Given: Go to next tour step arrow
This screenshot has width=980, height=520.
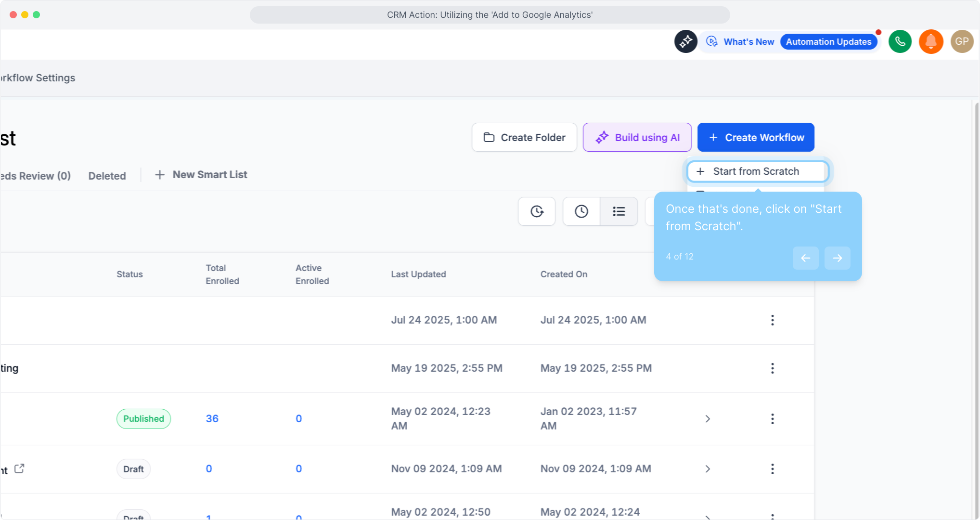Looking at the screenshot, I should (x=837, y=258).
